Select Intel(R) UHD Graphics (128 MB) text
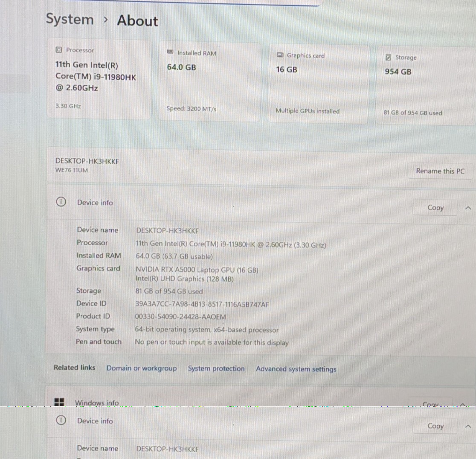Viewport: 476px width, 459px height. point(184,279)
